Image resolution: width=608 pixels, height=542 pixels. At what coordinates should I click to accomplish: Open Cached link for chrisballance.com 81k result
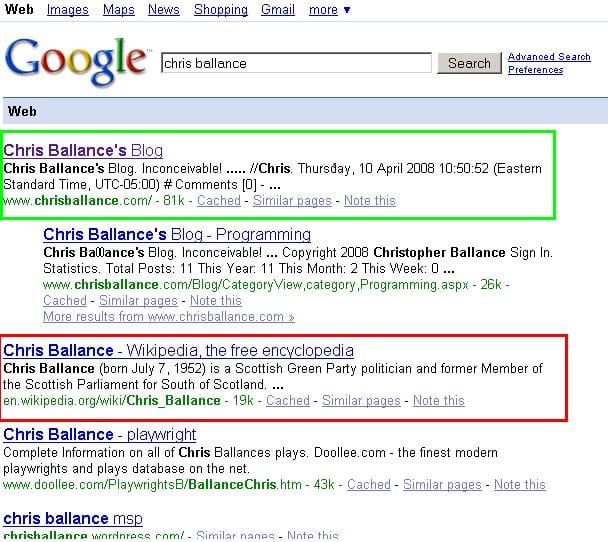pyautogui.click(x=219, y=200)
